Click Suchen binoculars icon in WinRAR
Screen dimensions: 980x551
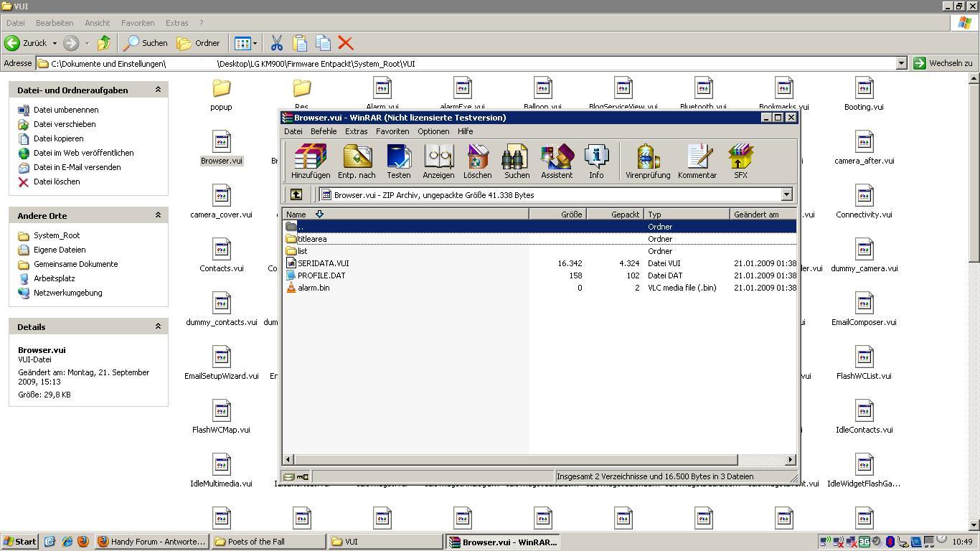point(517,161)
